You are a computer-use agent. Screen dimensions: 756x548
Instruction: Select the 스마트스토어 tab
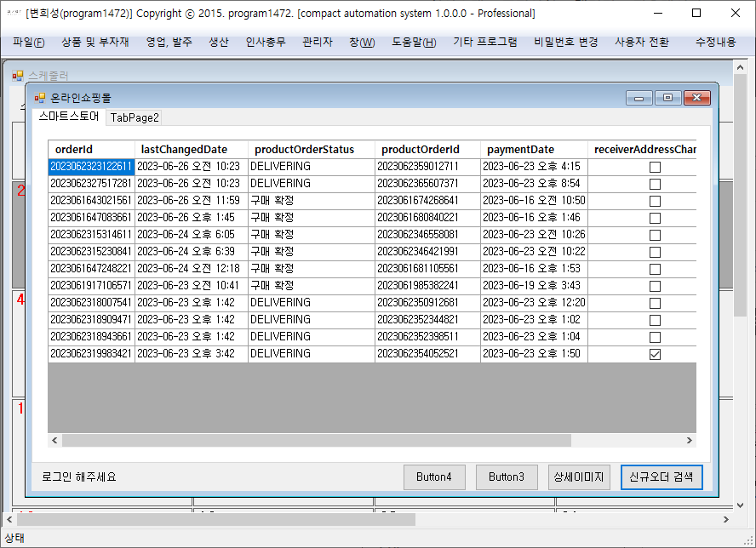click(x=69, y=117)
